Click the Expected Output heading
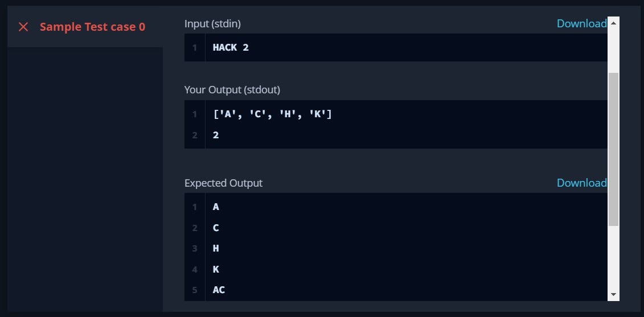Screen dimensions: 644x317 (223, 183)
